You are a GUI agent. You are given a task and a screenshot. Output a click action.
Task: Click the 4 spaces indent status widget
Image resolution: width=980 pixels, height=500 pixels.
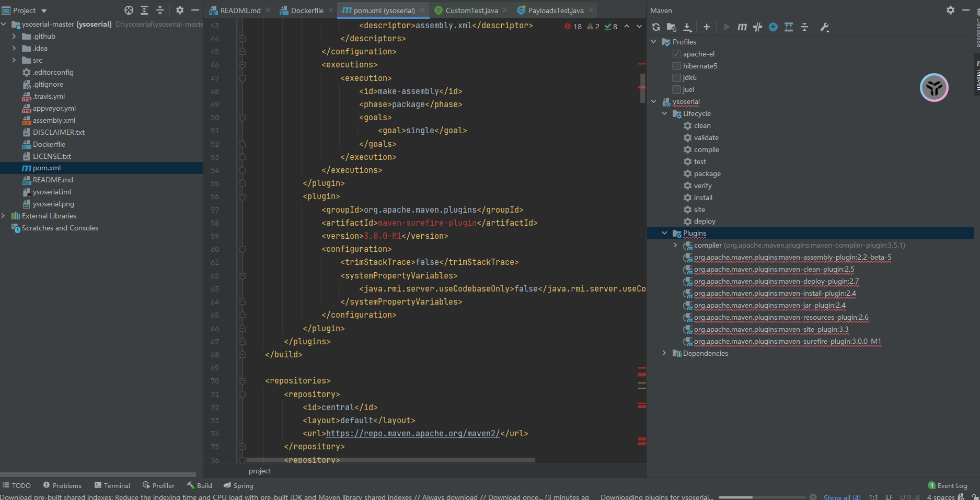tap(941, 497)
